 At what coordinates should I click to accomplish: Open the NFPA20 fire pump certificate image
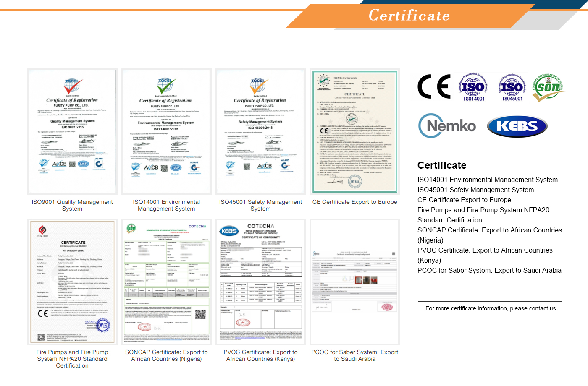[72, 282]
